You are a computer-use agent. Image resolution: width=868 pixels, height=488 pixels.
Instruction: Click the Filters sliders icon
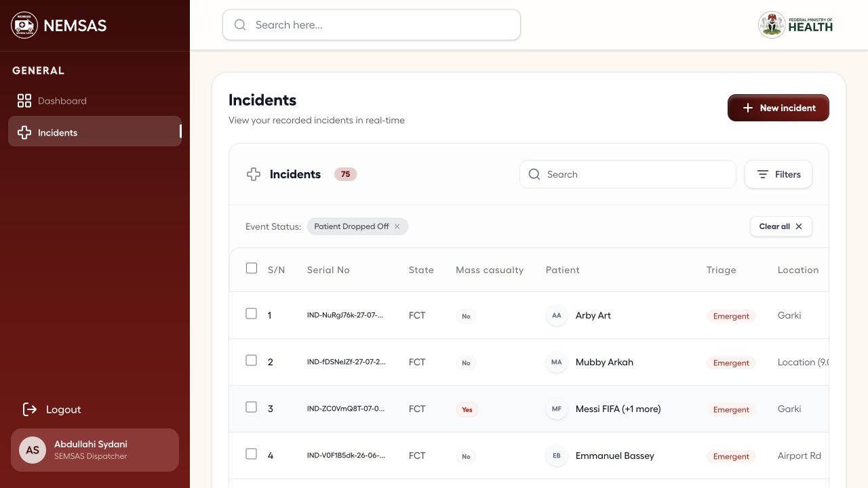click(763, 174)
